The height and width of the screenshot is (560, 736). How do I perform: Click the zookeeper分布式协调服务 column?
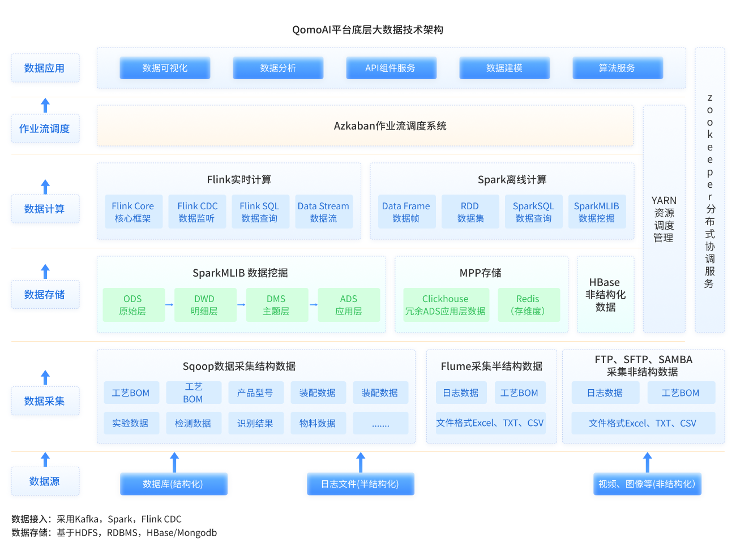click(710, 190)
